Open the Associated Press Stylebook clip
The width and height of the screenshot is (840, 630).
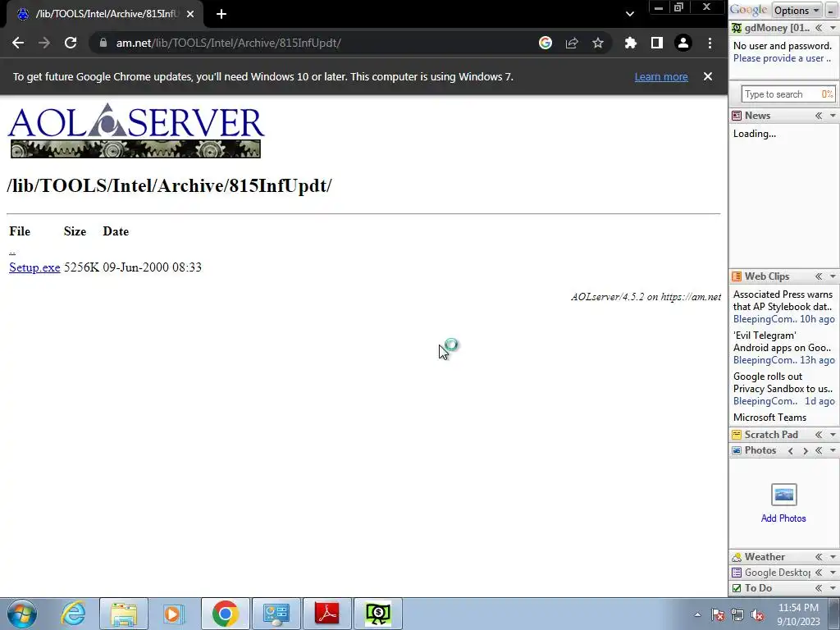point(783,300)
